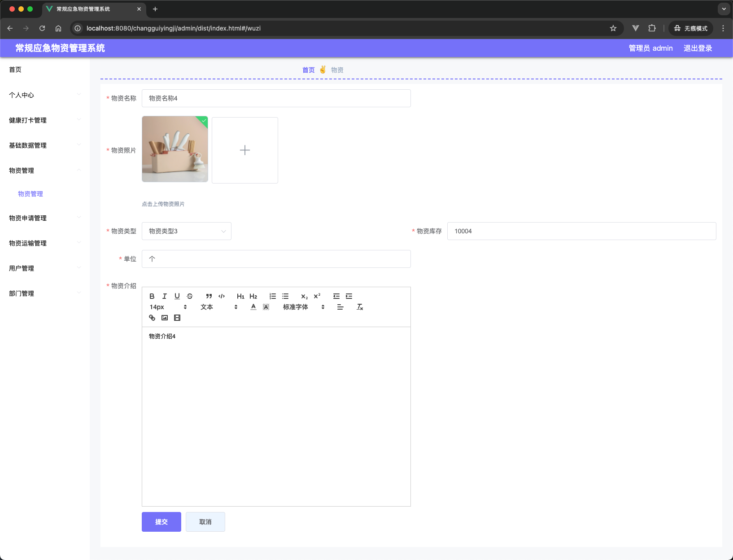Click the 常规应急物资管理系统 header title

click(x=60, y=48)
